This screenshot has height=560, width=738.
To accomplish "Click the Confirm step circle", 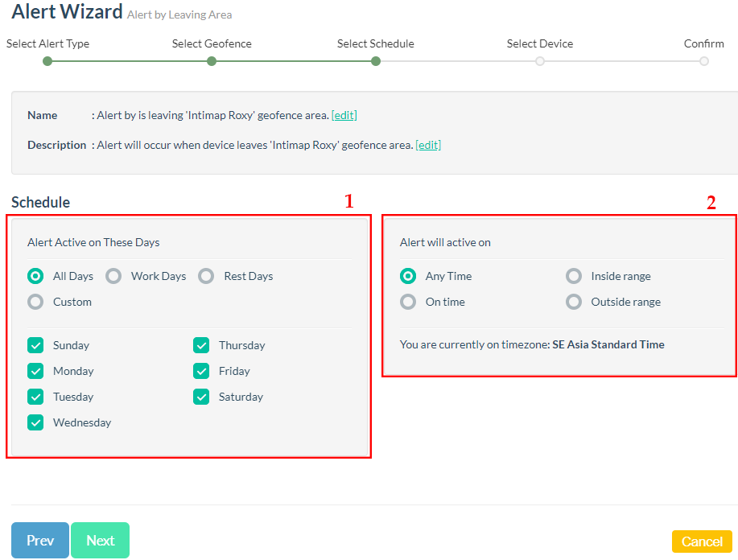I will coord(704,61).
